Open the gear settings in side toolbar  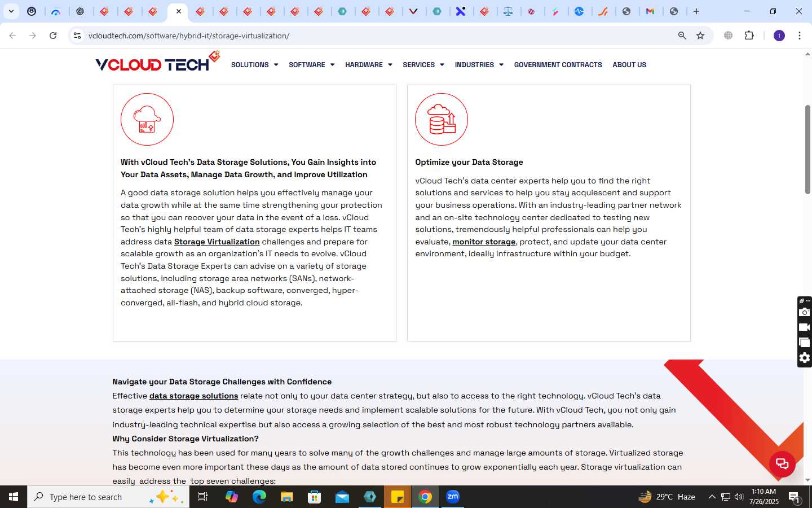click(x=805, y=358)
